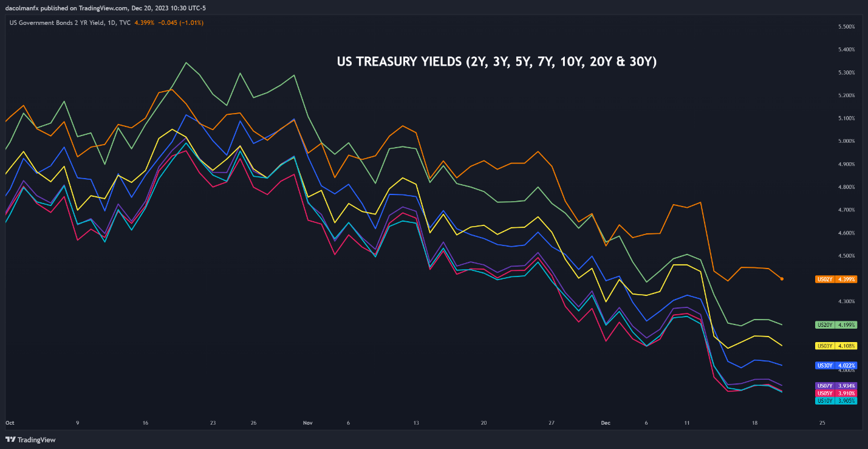
Task: Pick the purple US07Y label
Action: [x=836, y=386]
